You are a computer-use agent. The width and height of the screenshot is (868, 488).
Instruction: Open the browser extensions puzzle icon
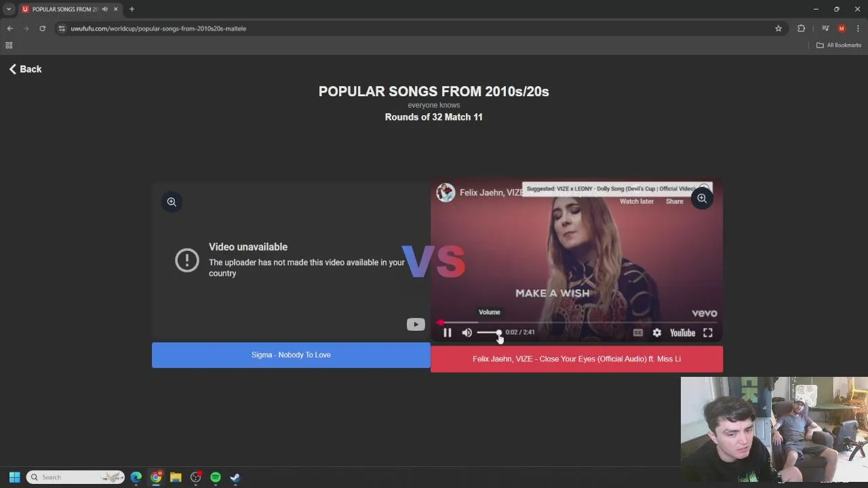click(x=801, y=28)
